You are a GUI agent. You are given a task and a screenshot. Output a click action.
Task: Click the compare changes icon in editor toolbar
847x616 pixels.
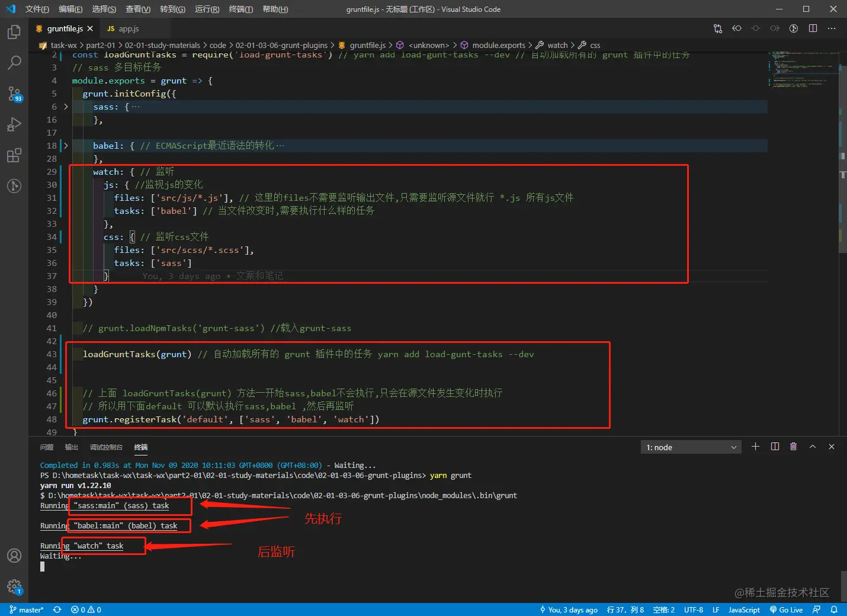tap(718, 28)
